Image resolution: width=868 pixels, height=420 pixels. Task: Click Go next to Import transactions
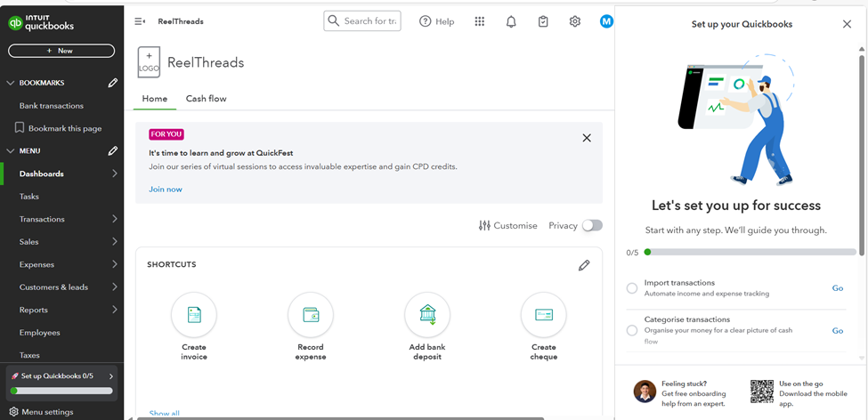[838, 288]
